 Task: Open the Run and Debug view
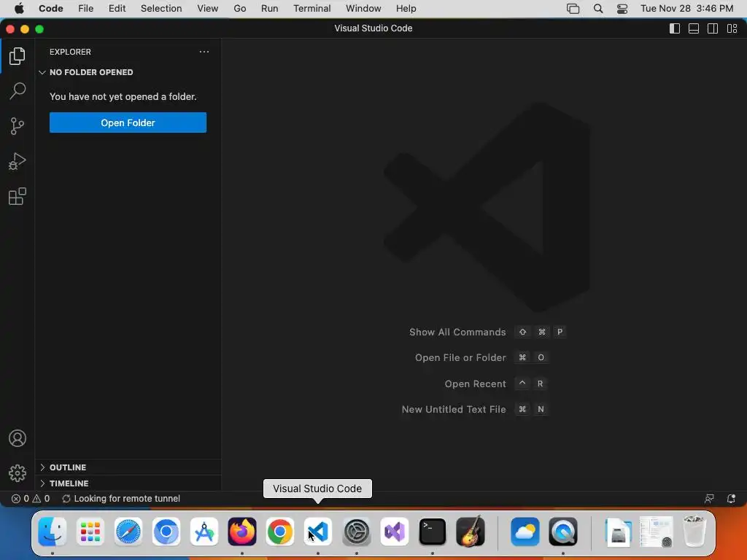click(18, 161)
